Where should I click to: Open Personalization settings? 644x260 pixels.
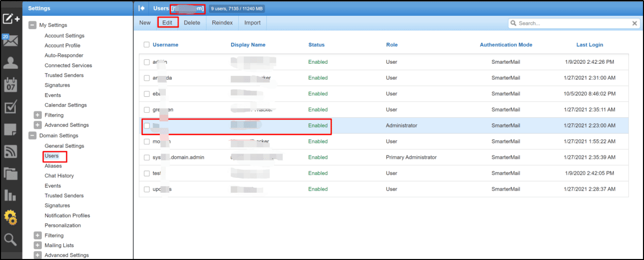pos(63,225)
